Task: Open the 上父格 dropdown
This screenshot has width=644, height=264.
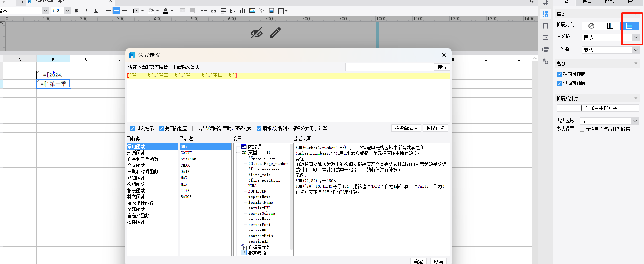Action: [x=635, y=50]
